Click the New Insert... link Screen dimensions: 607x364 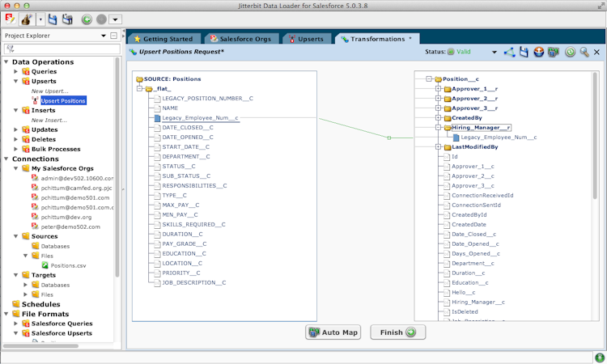[x=49, y=121]
